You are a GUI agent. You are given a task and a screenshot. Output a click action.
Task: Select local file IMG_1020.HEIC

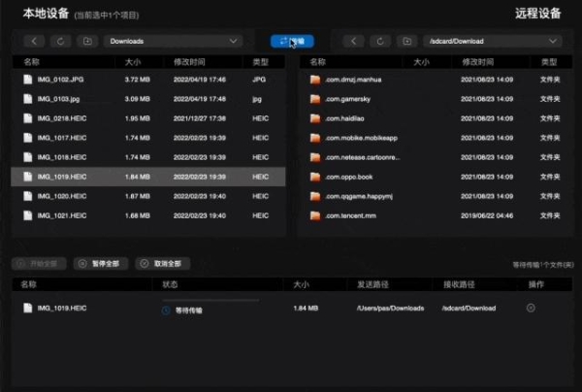click(x=148, y=196)
